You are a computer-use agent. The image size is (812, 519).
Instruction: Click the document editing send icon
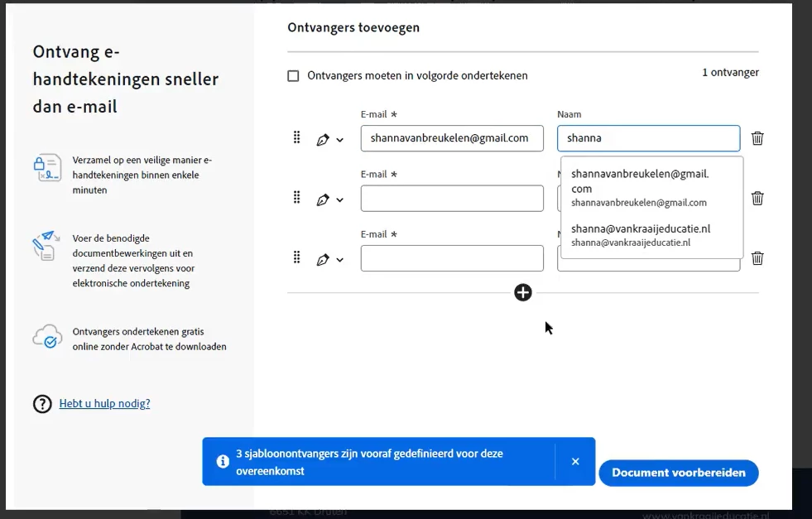46,246
